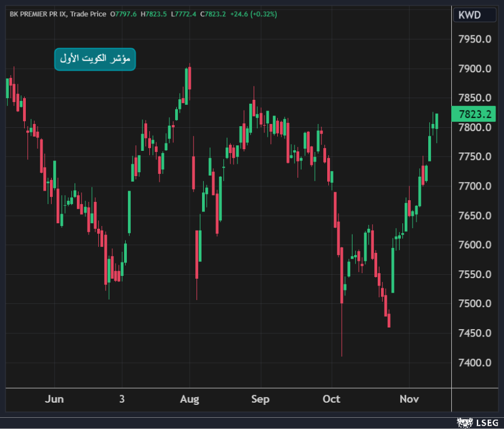Select the Jun label on time axis
This screenshot has width=504, height=429.
pos(54,399)
